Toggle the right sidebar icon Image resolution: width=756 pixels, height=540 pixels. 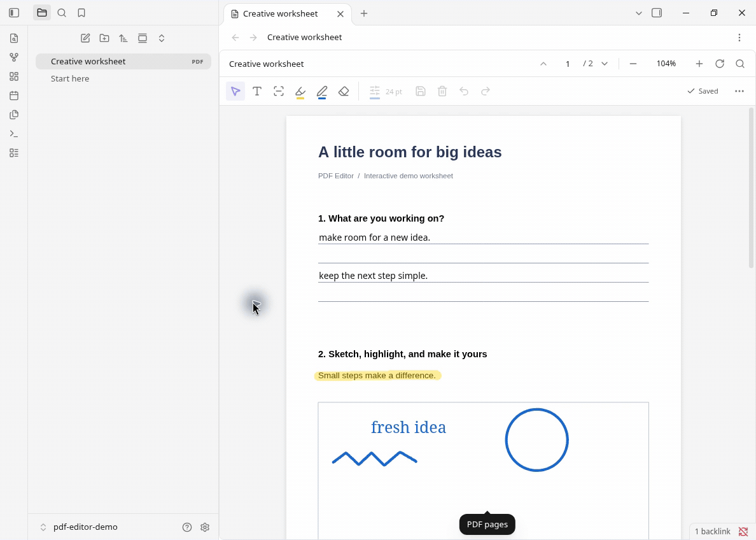point(657,13)
